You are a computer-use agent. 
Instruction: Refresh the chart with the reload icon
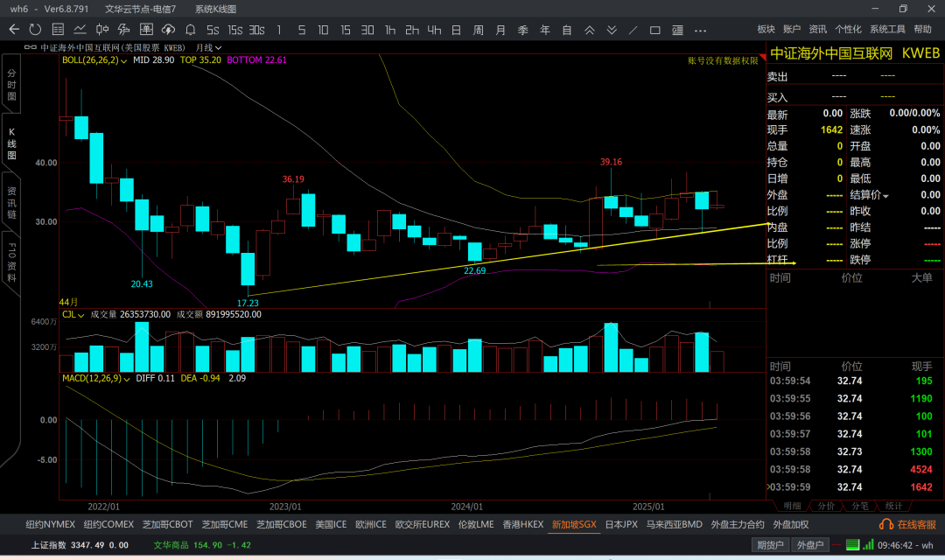pos(35,30)
